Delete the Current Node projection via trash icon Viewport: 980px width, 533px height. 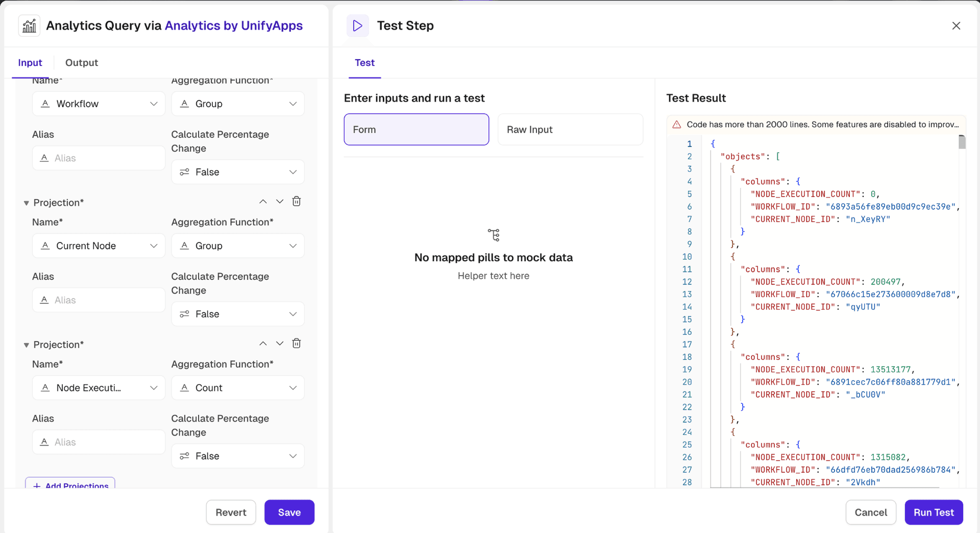click(297, 201)
